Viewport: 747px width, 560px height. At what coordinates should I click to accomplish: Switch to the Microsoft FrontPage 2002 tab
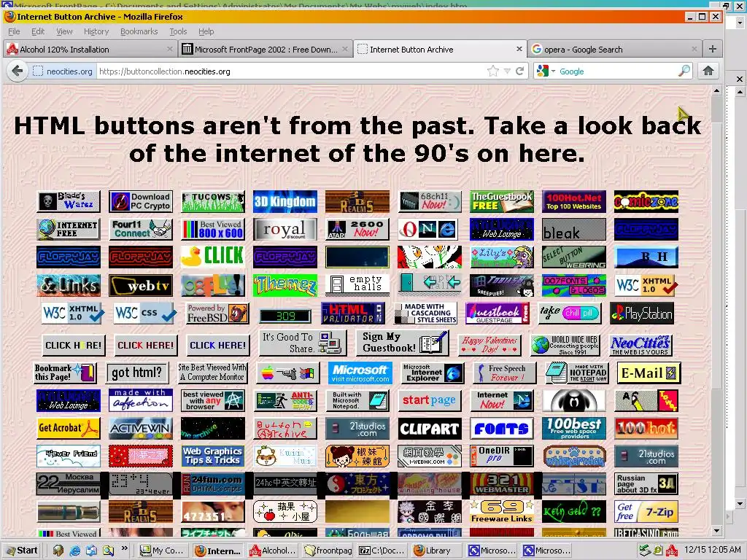(x=266, y=49)
